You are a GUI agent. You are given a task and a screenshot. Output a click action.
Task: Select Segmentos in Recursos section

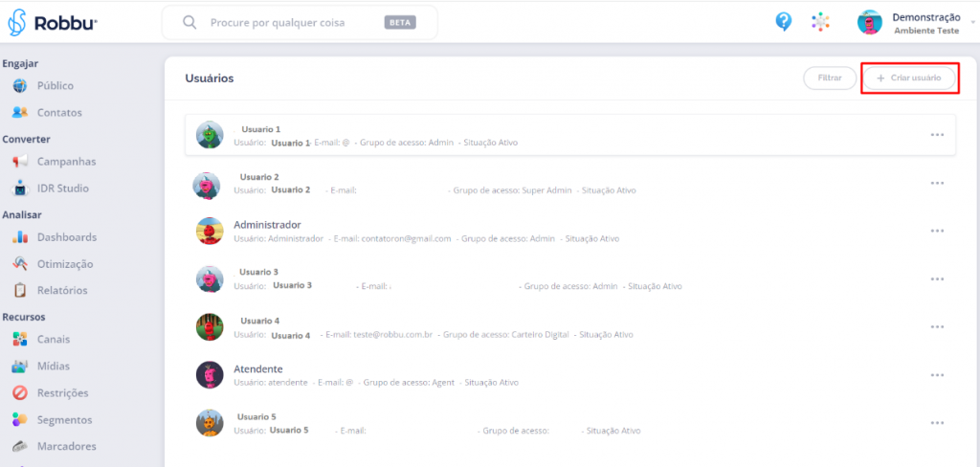point(64,419)
